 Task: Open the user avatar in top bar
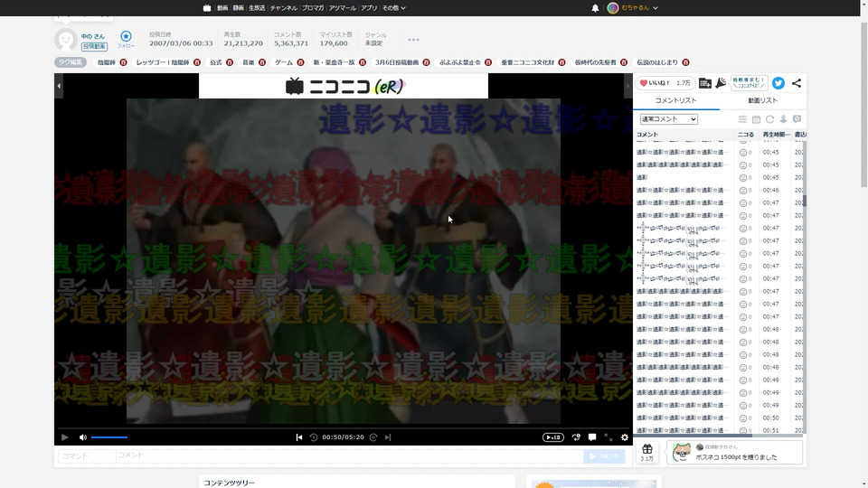point(613,8)
